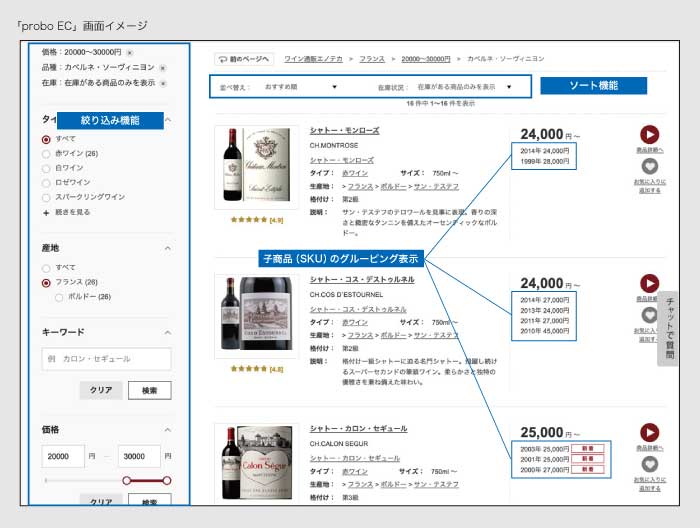Viewport: 700px width, 528px height.
Task: Click the star rating under シャトー・モンローズ
Action: pos(257,220)
